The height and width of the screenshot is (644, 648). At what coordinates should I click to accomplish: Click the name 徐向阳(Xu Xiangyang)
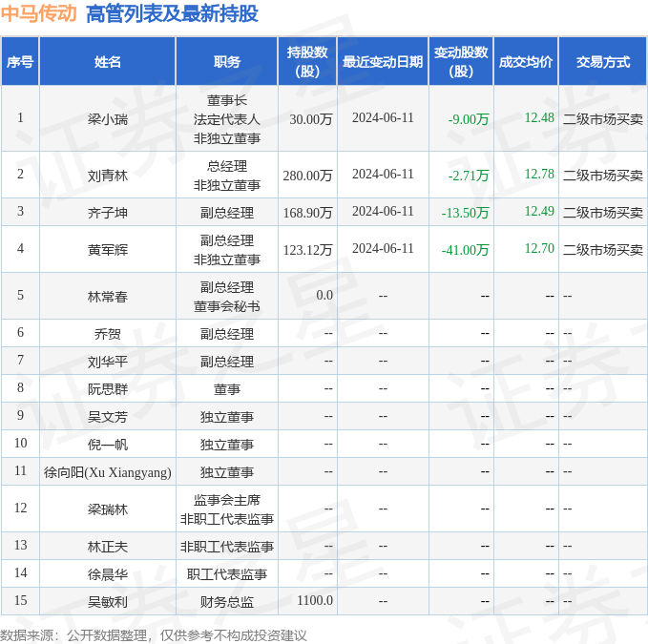pyautogui.click(x=108, y=472)
